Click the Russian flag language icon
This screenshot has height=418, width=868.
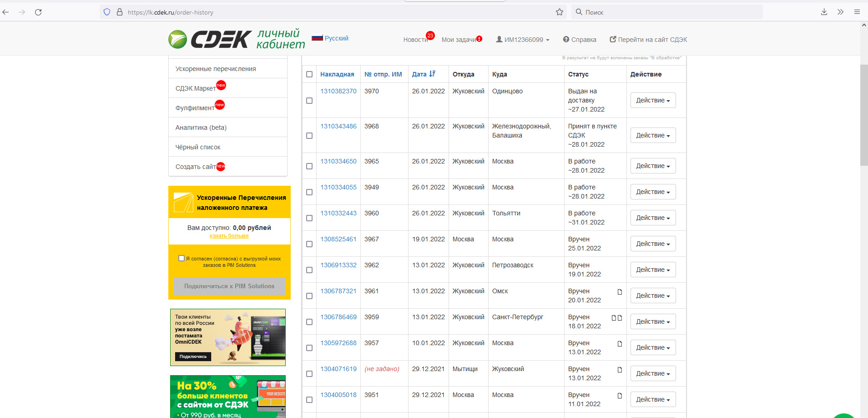pyautogui.click(x=317, y=38)
